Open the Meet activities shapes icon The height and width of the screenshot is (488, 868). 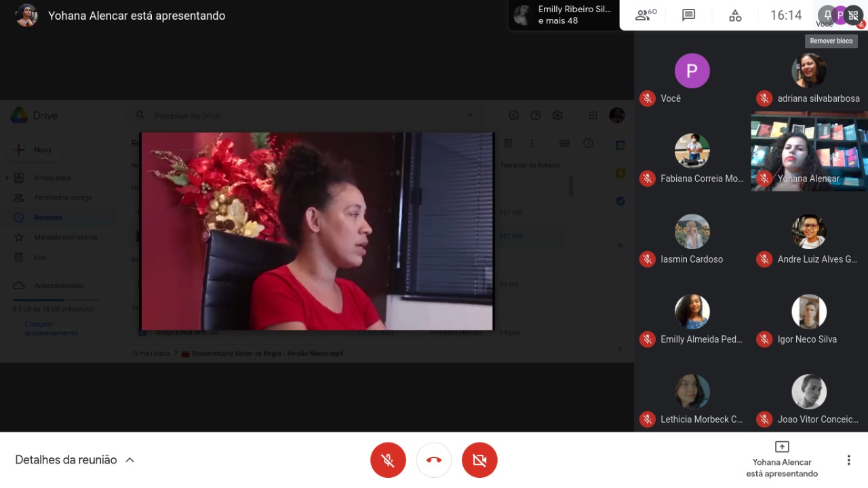point(735,15)
